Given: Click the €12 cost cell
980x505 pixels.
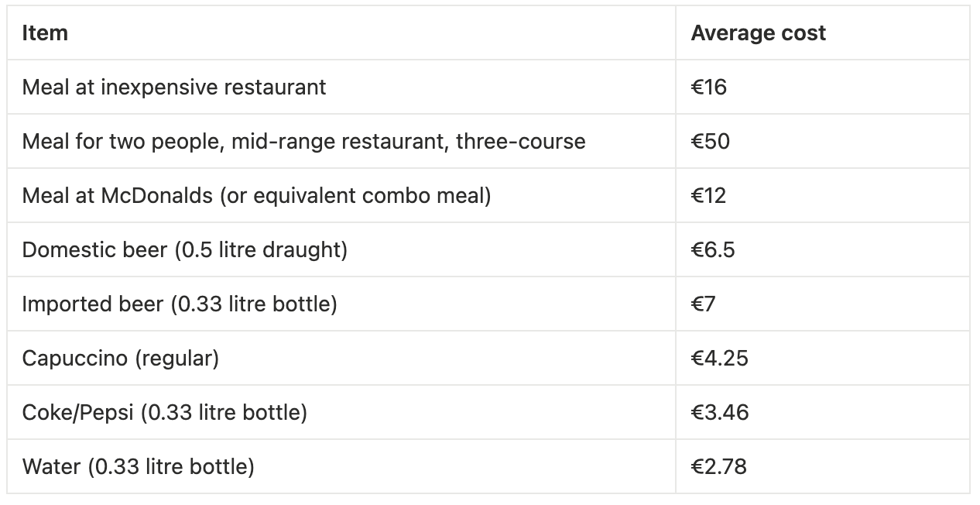Looking at the screenshot, I should click(822, 195).
